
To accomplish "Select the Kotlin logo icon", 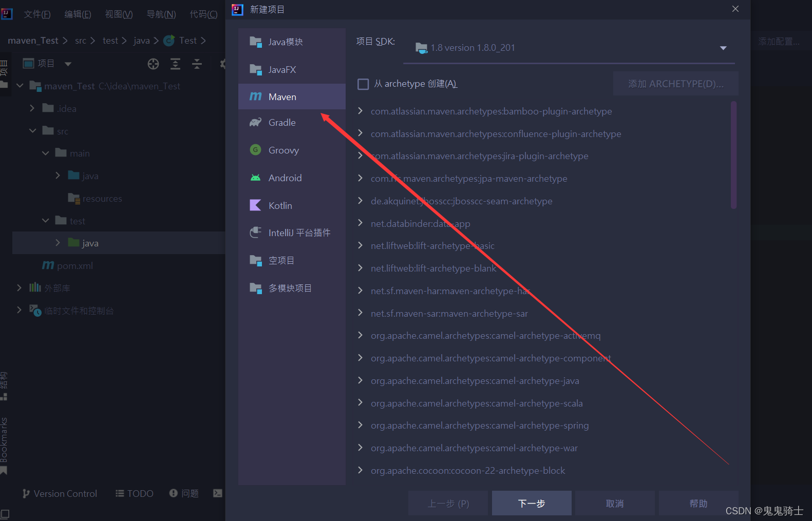I will [x=255, y=205].
